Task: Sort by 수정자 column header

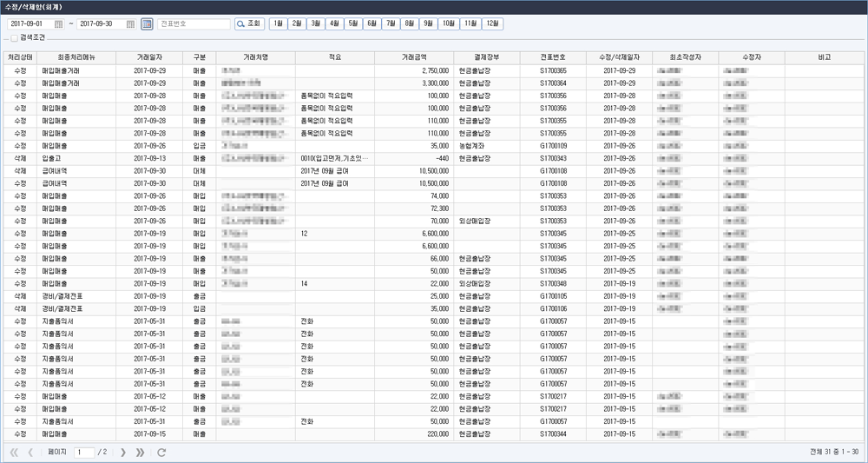Action: pyautogui.click(x=752, y=57)
